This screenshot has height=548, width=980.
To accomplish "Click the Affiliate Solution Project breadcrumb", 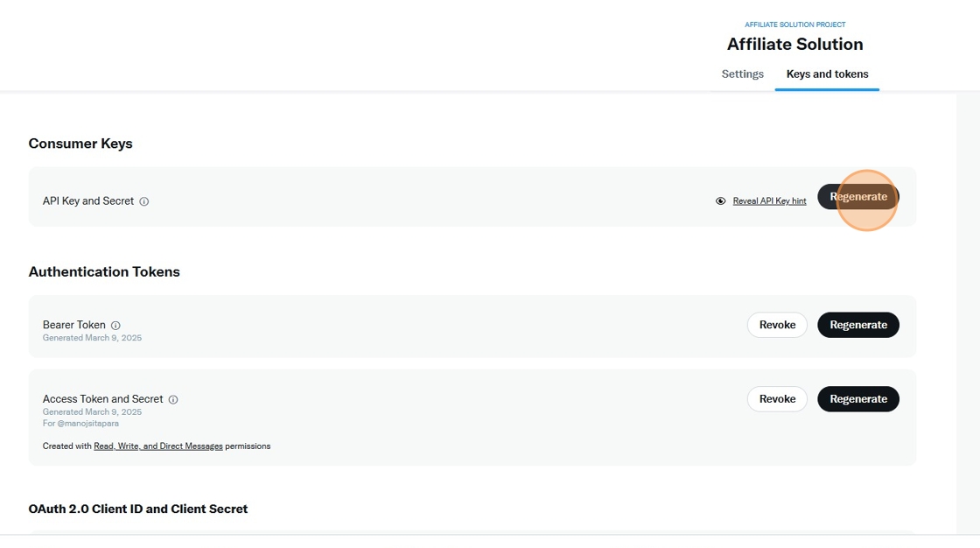I will (795, 25).
